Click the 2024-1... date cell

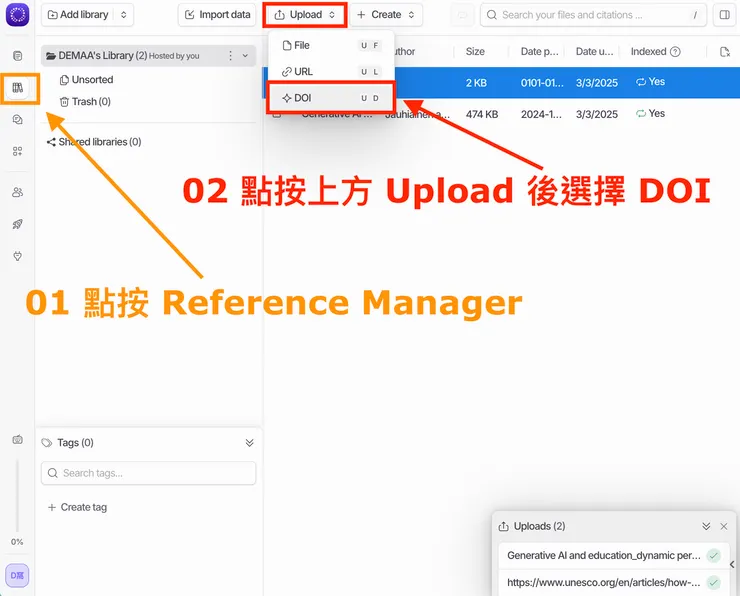541,114
